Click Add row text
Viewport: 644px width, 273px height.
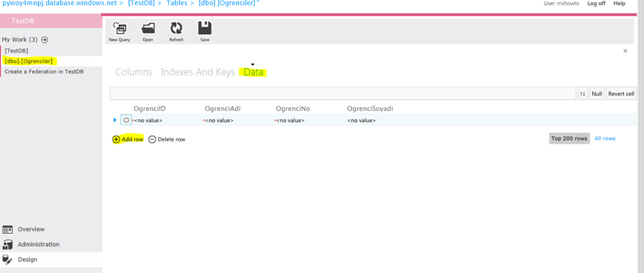(132, 139)
